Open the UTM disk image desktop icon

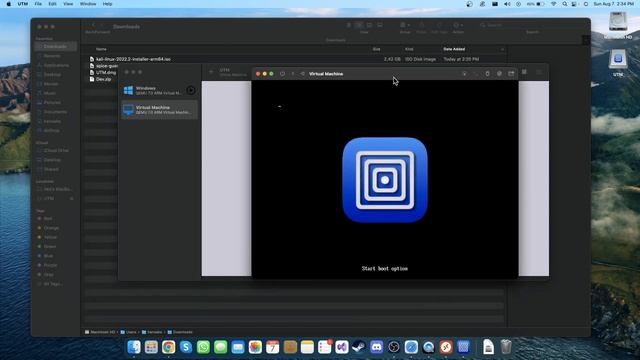point(618,60)
